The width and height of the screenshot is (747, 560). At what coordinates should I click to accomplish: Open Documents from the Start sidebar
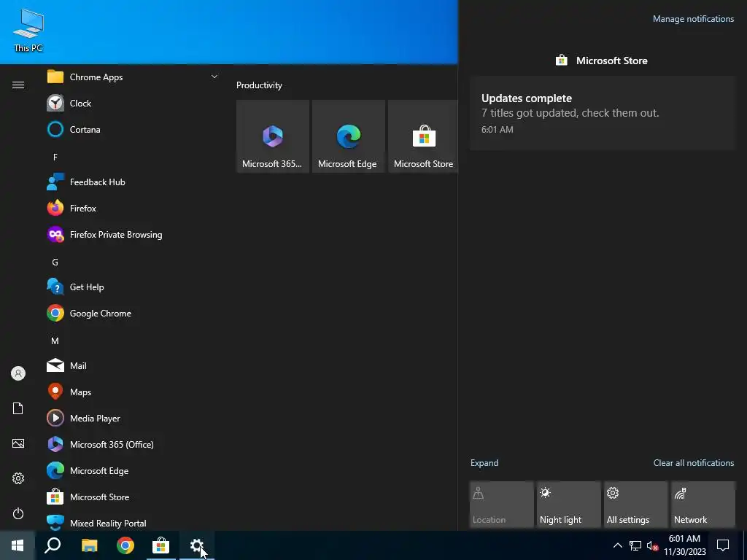(x=18, y=408)
